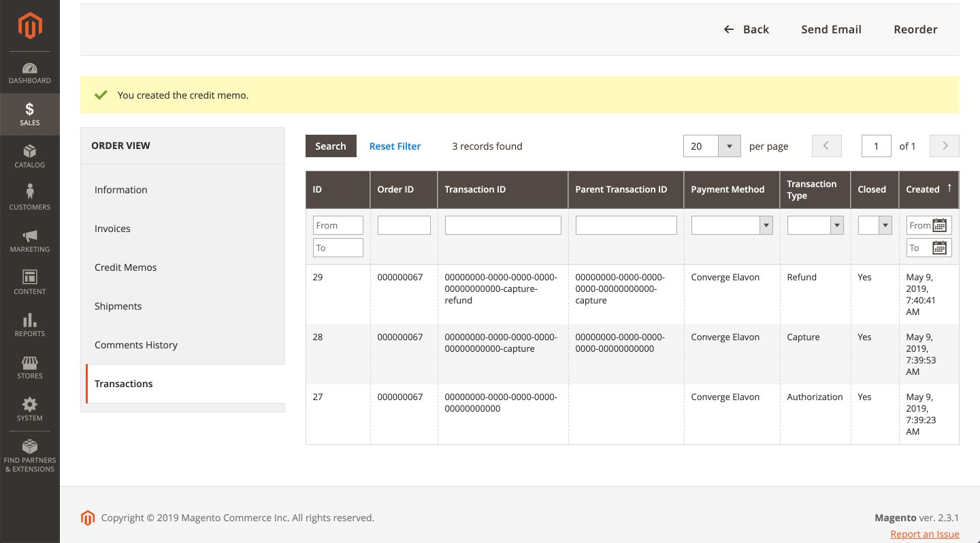The width and height of the screenshot is (980, 543).
Task: Sort by Order ID column header
Action: tap(404, 189)
